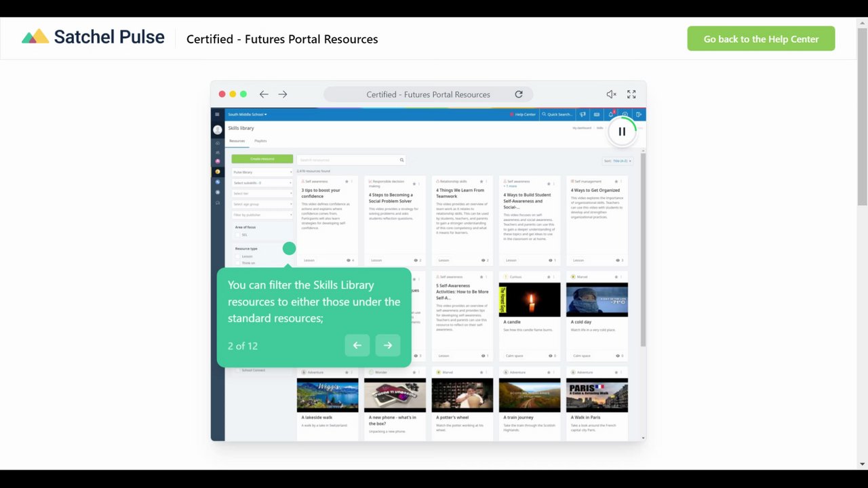Check the Lesson resource type checkbox
Image resolution: width=868 pixels, height=488 pixels.
click(x=238, y=256)
